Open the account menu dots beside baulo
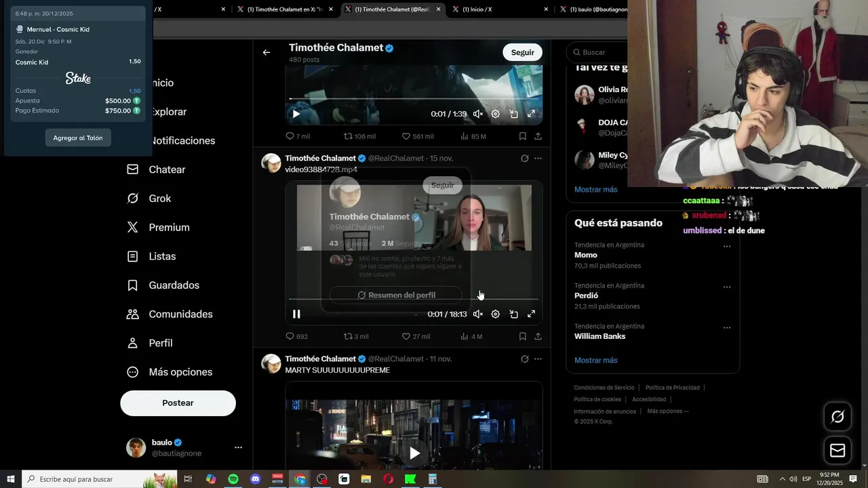 [238, 448]
